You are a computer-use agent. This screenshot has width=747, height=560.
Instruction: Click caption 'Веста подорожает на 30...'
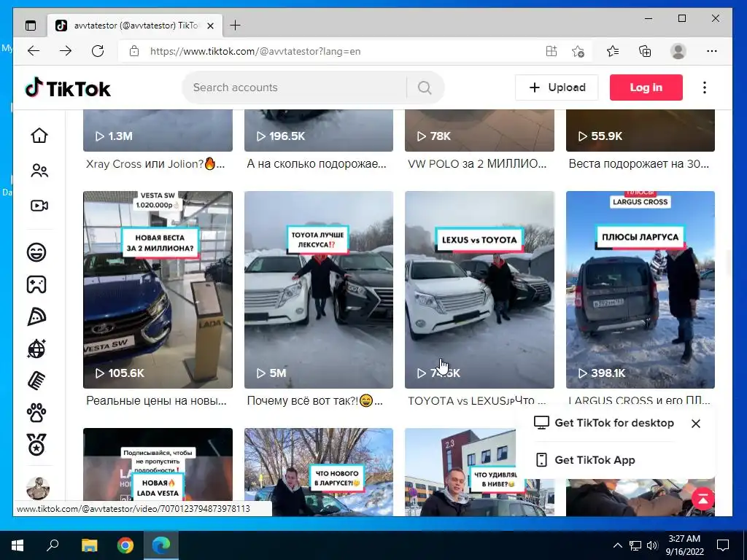pos(639,164)
